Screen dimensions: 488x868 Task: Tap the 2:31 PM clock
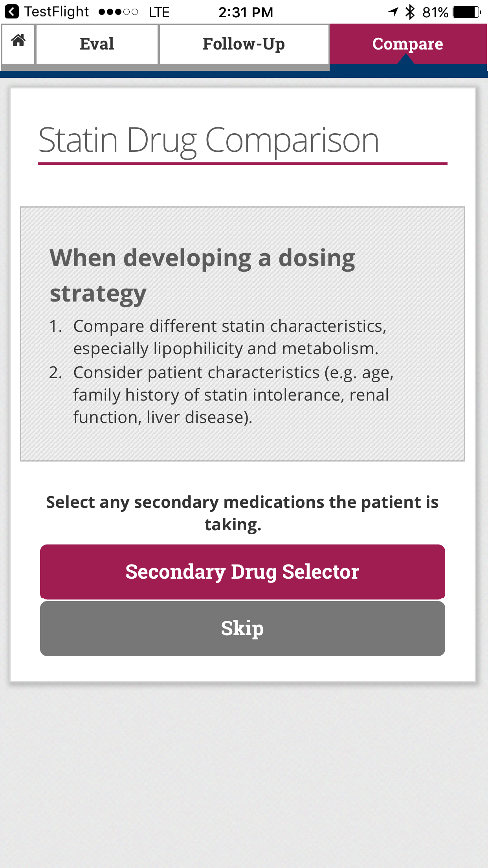click(x=246, y=12)
